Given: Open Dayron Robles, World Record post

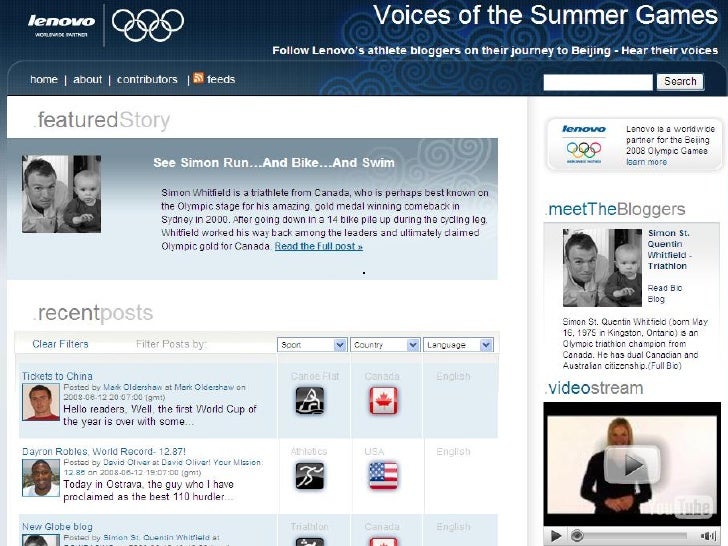Looking at the screenshot, I should (104, 451).
